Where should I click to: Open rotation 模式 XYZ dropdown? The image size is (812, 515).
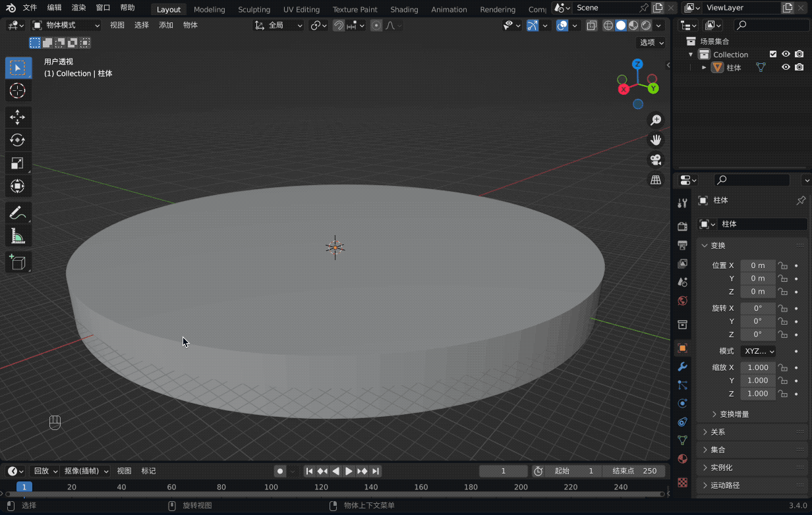(x=758, y=351)
